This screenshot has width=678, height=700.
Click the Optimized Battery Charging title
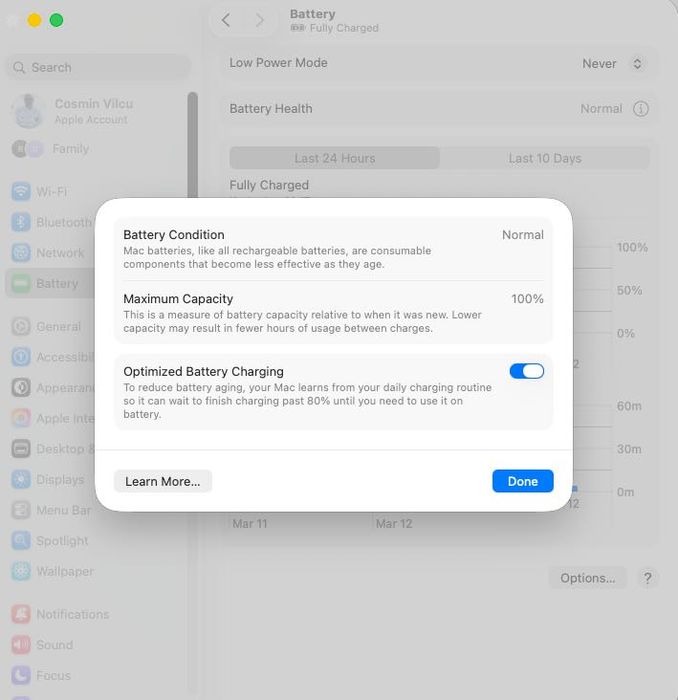tap(204, 371)
